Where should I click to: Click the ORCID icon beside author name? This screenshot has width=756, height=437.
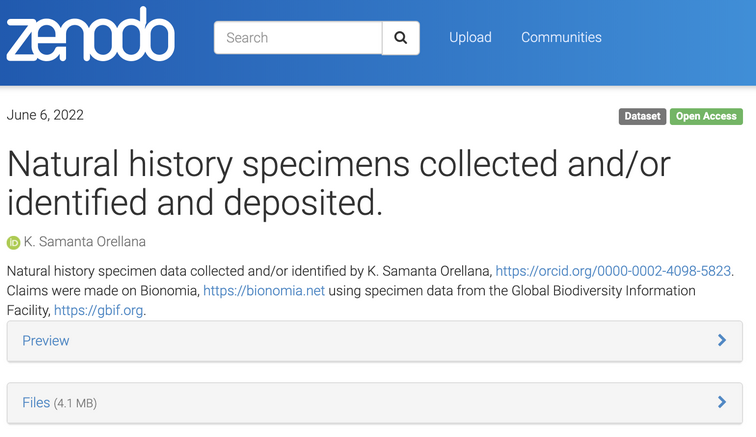coord(14,242)
